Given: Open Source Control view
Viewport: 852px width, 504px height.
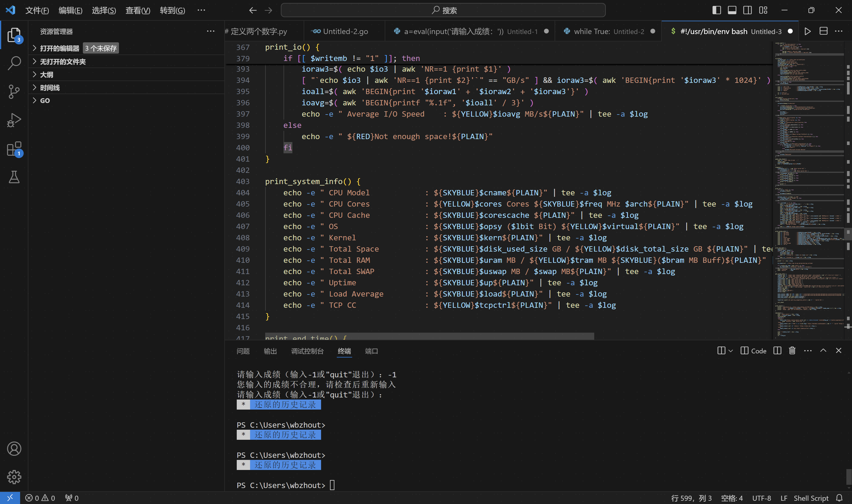Looking at the screenshot, I should 14,92.
